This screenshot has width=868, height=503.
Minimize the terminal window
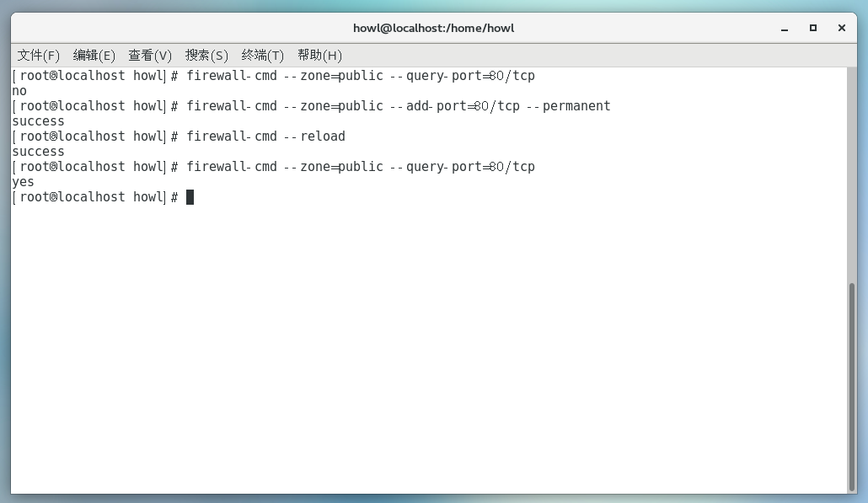pos(785,28)
